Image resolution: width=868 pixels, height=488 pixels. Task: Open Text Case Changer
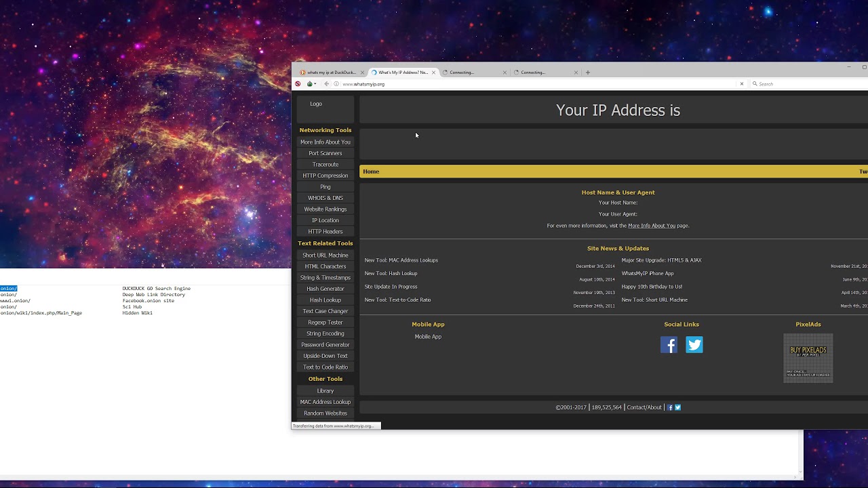coord(325,311)
